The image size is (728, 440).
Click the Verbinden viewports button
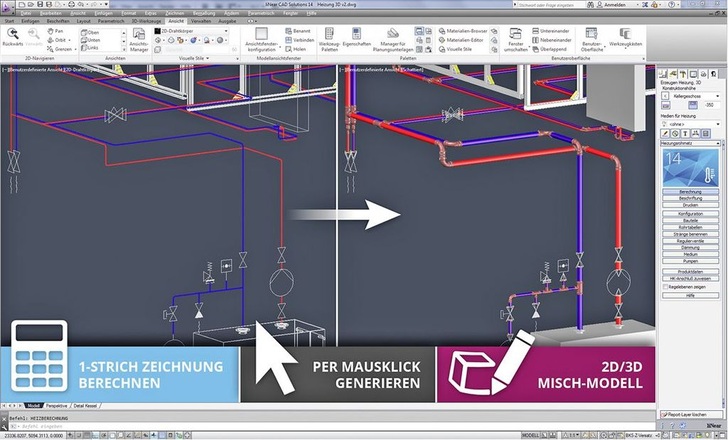tap(299, 40)
